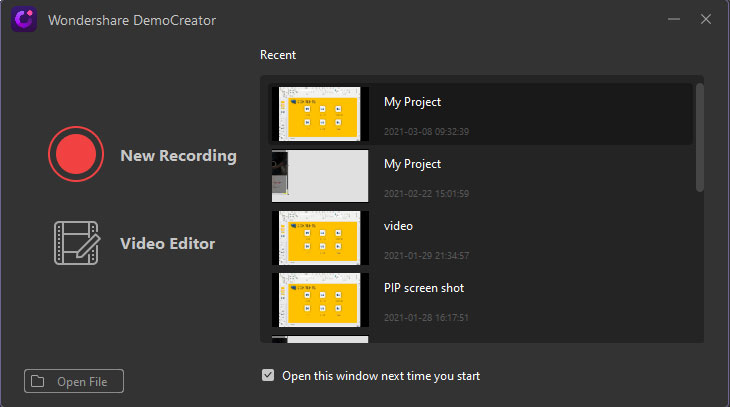
Task: Minimize the DemoCreator window
Action: pos(674,19)
